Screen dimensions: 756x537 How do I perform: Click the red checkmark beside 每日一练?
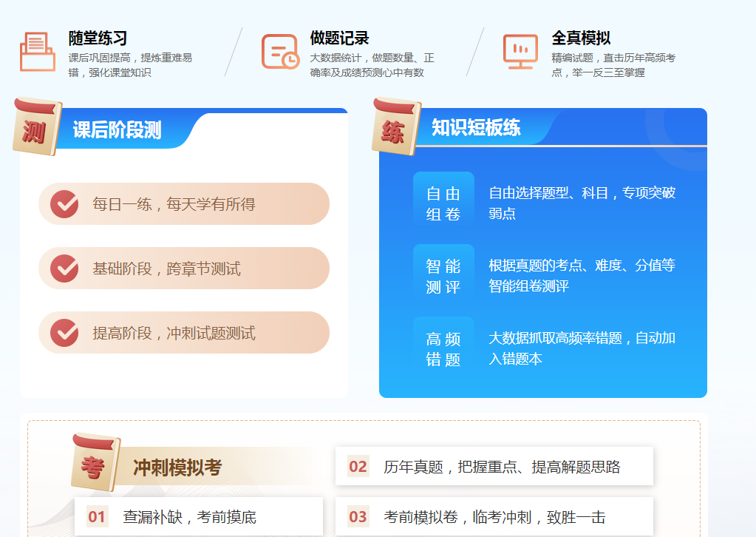tap(64, 204)
